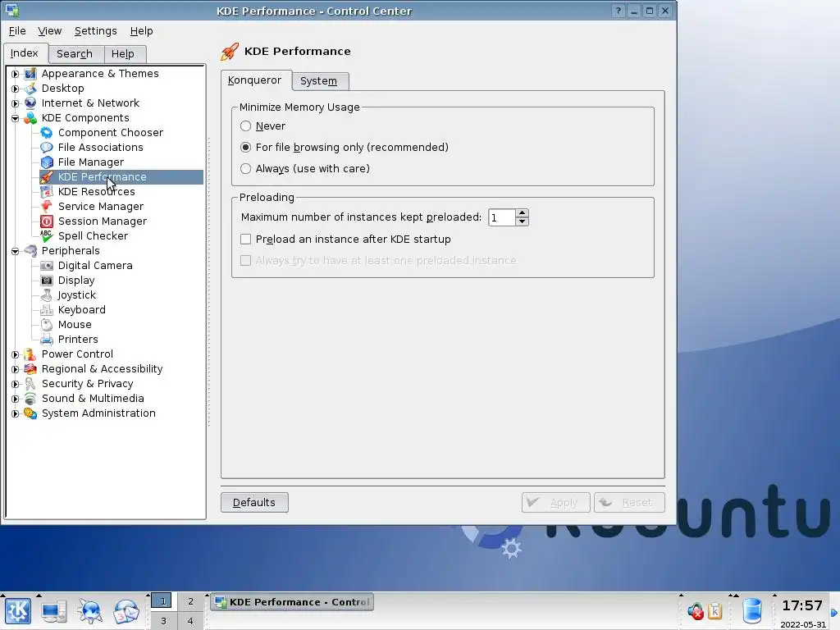Expand the Security & Privacy tree node
The width and height of the screenshot is (840, 630).
[x=15, y=384]
